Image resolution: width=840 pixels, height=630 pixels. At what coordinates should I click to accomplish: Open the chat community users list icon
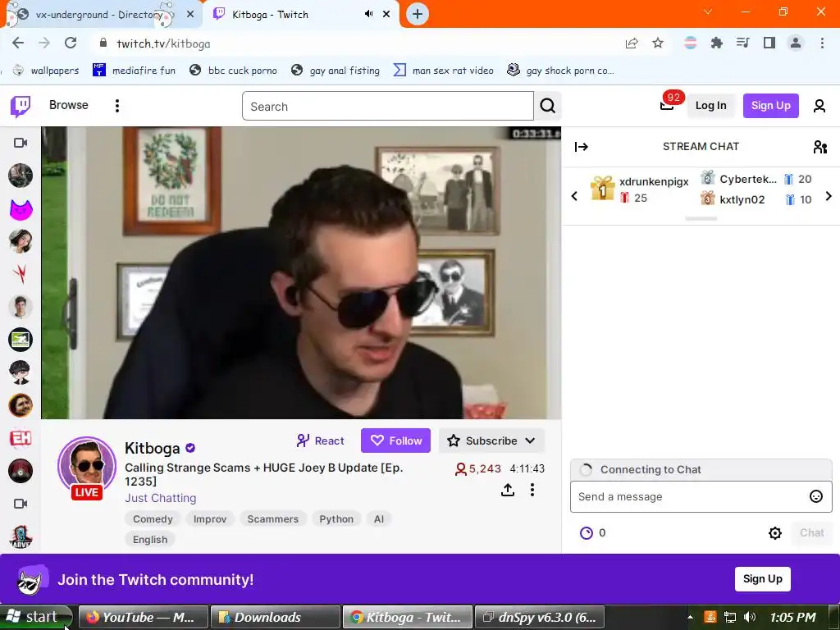point(819,147)
